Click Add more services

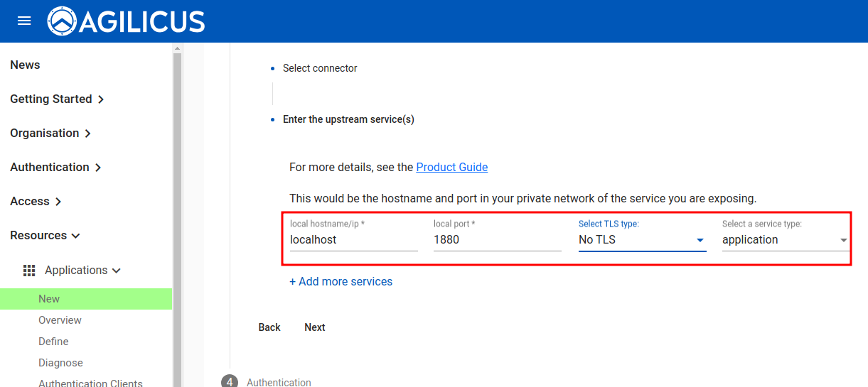(341, 282)
